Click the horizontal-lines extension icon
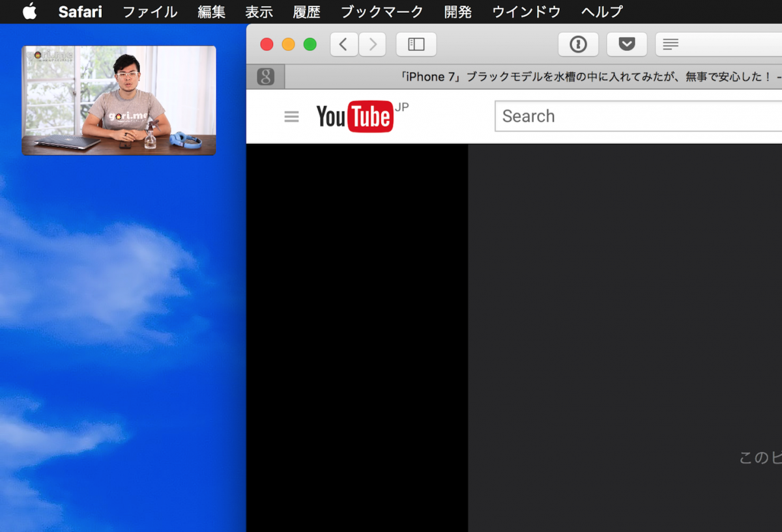The height and width of the screenshot is (532, 782). (x=670, y=44)
